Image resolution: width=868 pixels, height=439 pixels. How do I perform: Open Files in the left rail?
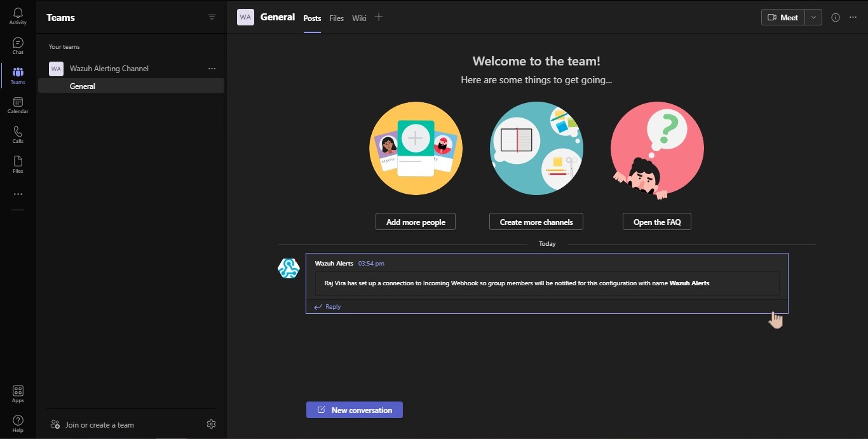18,165
